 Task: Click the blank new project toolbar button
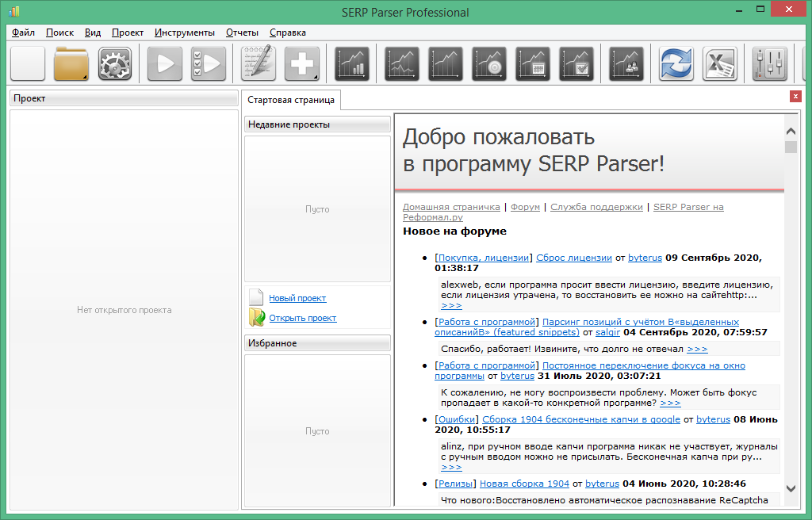28,63
